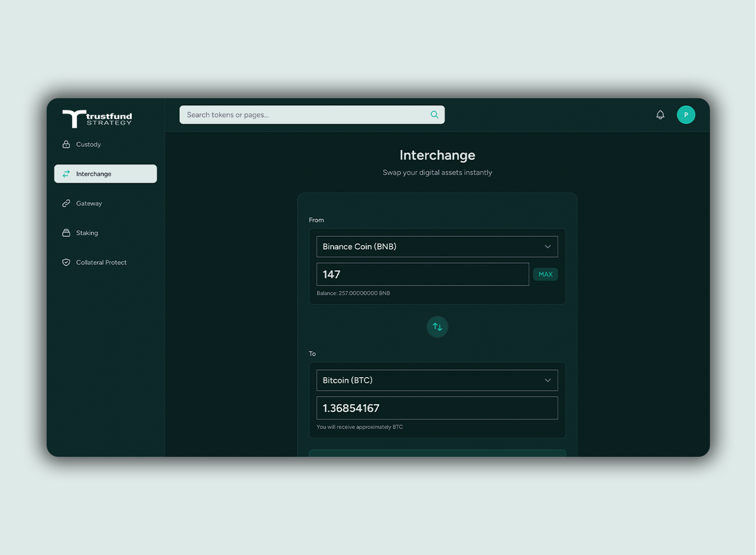
Task: Expand the From selector's chevron arrow
Action: pos(548,246)
